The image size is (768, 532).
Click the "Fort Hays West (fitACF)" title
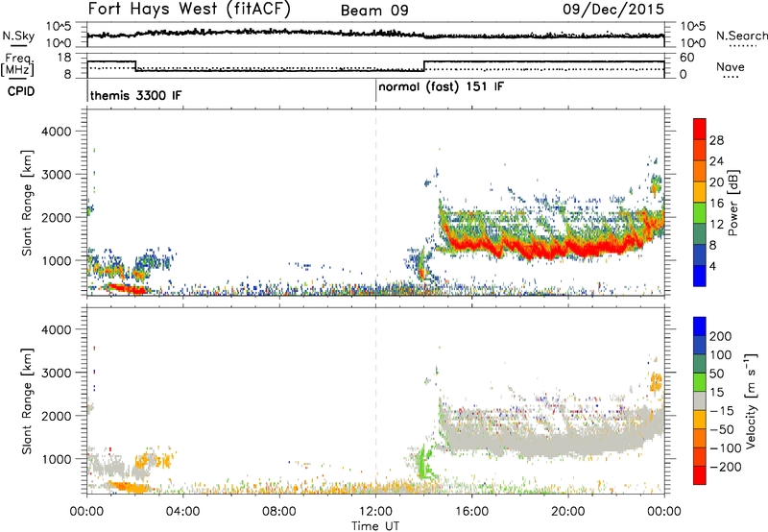coord(189,10)
